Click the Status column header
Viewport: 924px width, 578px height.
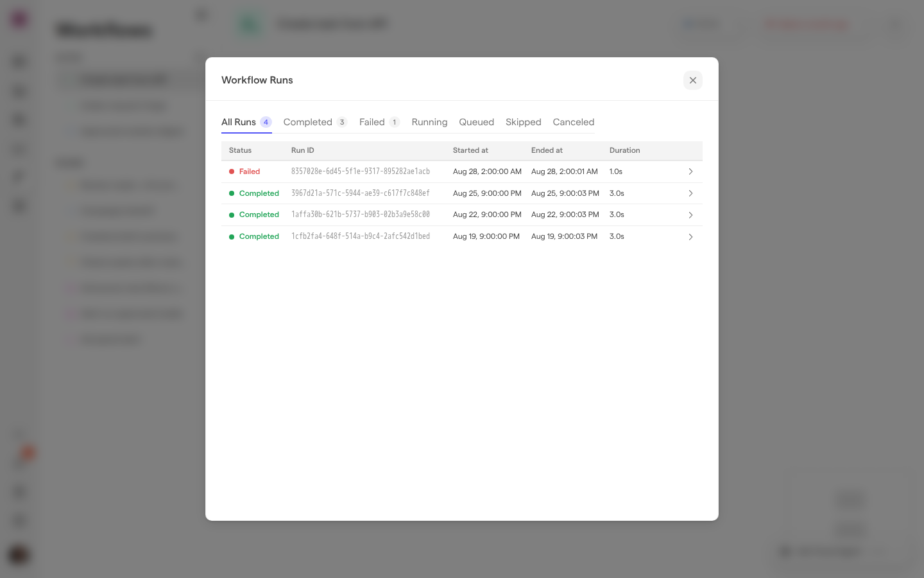point(240,150)
